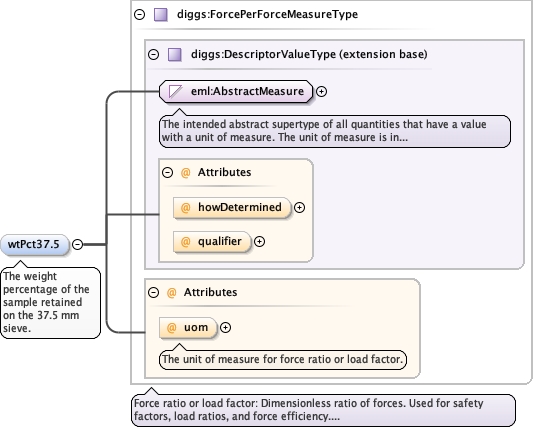The image size is (534, 430).
Task: Collapse the diggs:DescriptorValueType extension base
Action: pos(154,54)
